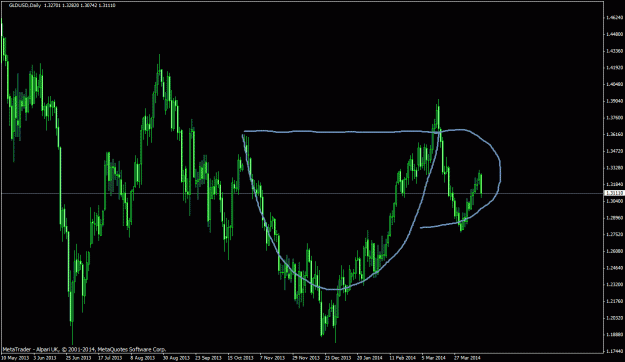Click the 1.34720 price scale label

[614, 151]
